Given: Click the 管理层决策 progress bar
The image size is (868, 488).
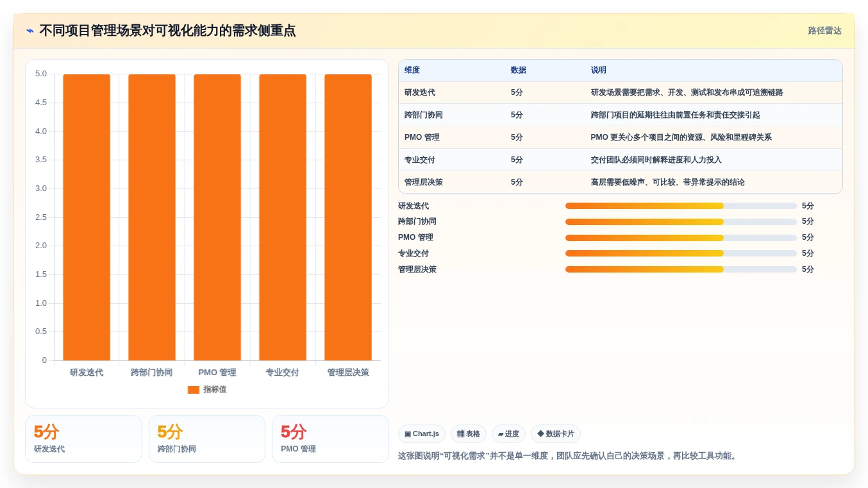Looking at the screenshot, I should pyautogui.click(x=681, y=270).
